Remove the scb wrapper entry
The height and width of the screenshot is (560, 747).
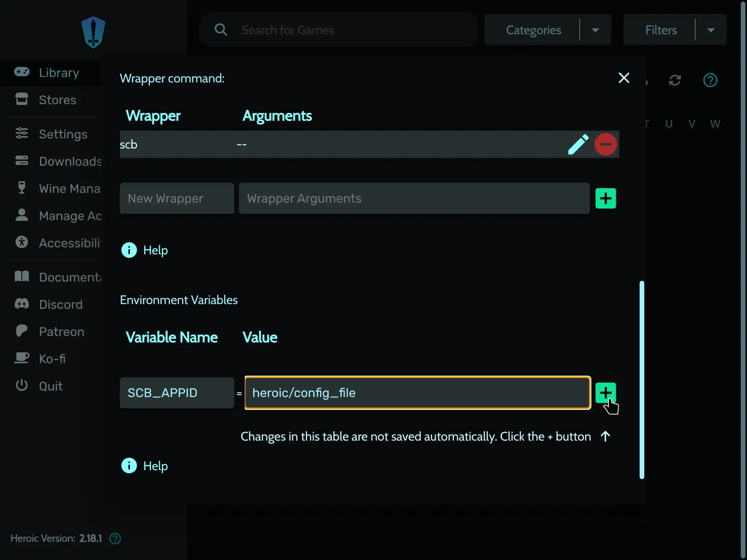tap(605, 144)
